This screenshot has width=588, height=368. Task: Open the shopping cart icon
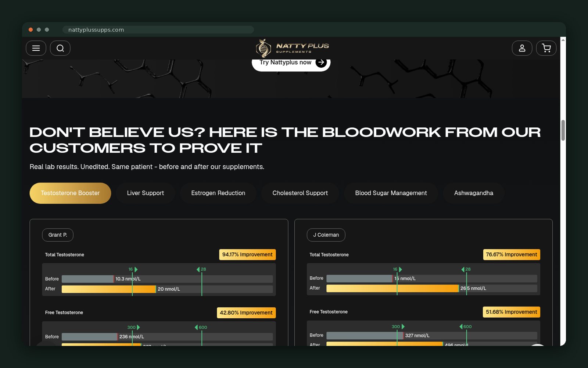(546, 48)
